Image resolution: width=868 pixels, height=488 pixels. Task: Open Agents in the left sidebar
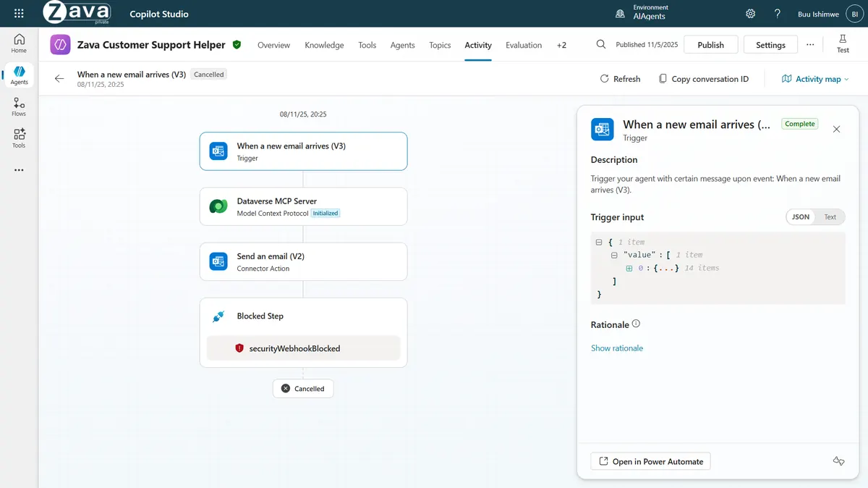click(19, 75)
